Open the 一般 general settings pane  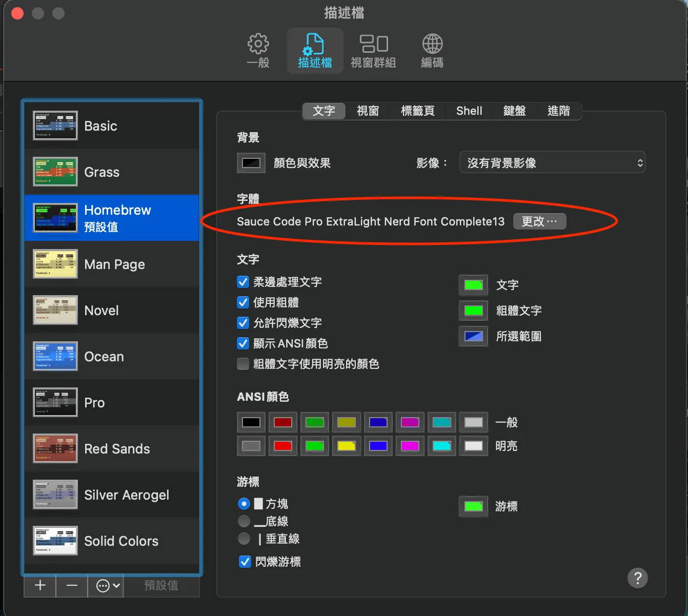point(258,51)
